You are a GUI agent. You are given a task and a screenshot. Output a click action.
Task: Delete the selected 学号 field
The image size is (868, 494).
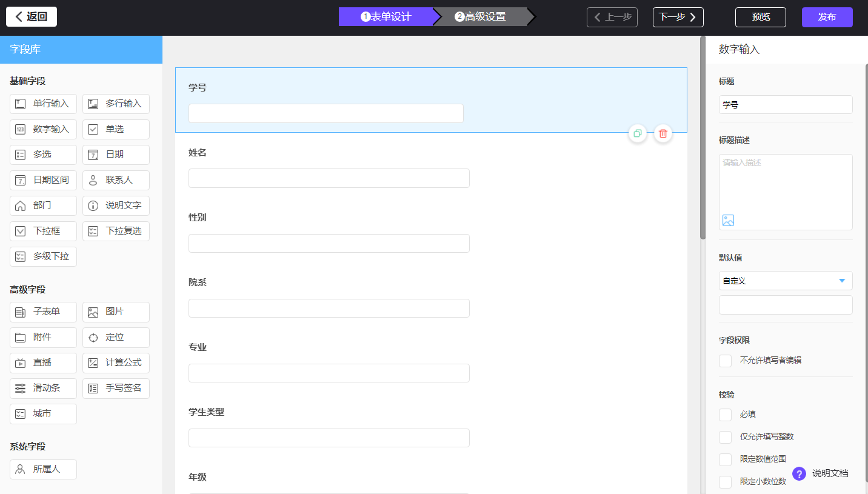pyautogui.click(x=663, y=133)
